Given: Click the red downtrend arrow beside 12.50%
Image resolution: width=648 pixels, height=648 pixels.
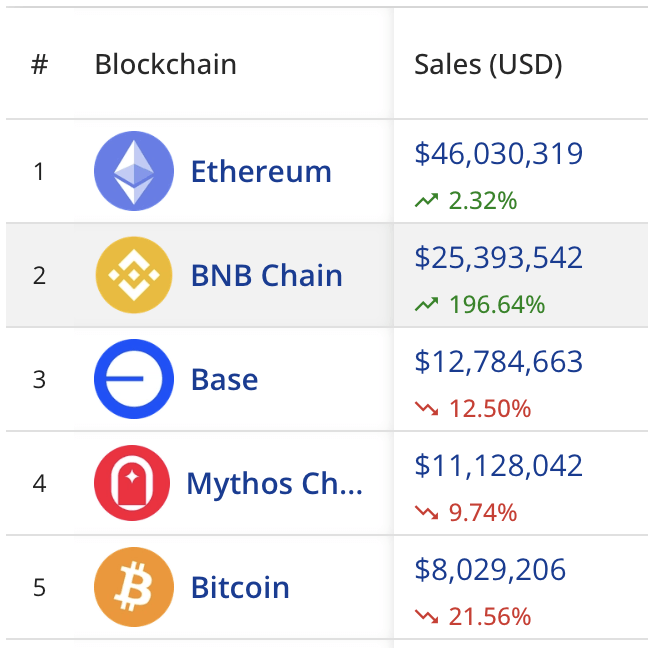Looking at the screenshot, I should tap(427, 409).
